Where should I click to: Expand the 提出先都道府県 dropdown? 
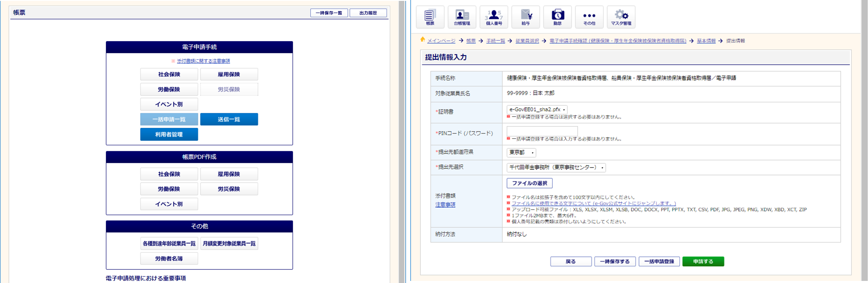point(521,153)
